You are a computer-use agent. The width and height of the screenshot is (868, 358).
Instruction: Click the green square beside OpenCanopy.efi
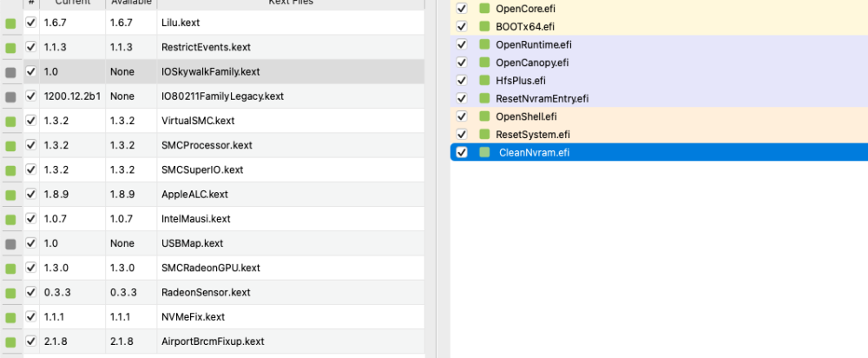485,62
